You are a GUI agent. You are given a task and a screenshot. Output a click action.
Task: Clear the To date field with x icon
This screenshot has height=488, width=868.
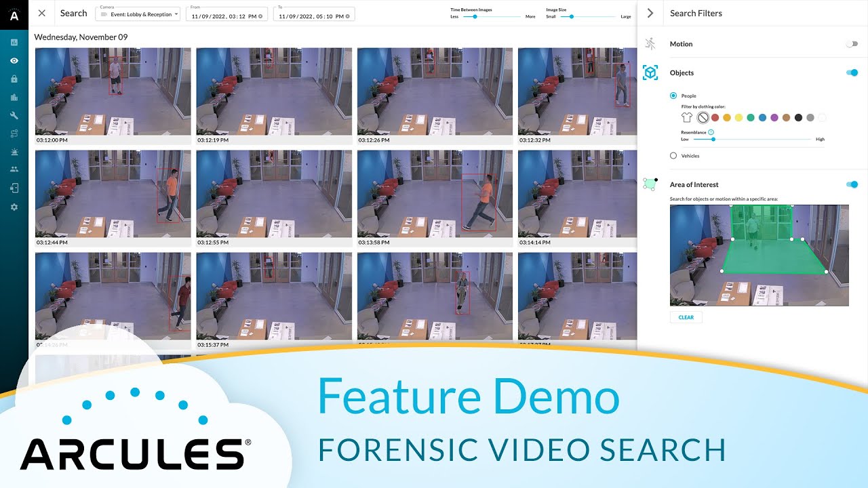tap(348, 16)
